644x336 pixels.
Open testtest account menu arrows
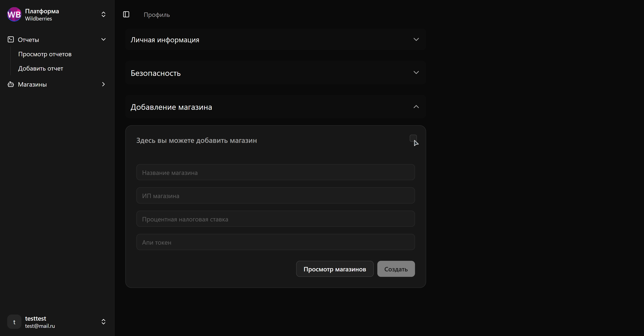coord(103,322)
